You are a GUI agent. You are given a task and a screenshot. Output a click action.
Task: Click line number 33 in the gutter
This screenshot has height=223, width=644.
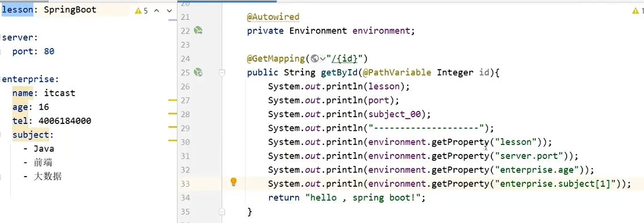click(x=185, y=185)
